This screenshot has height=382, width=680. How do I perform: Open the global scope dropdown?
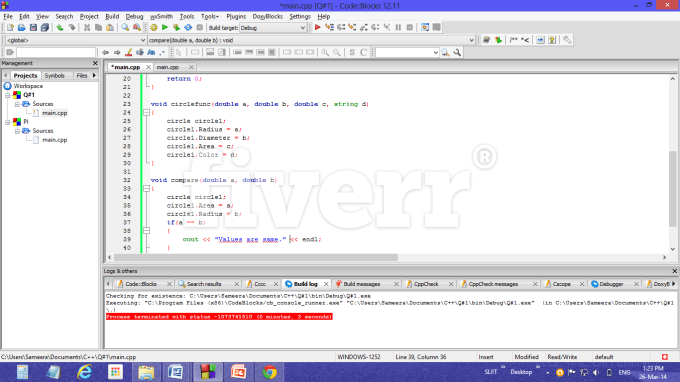[75, 40]
